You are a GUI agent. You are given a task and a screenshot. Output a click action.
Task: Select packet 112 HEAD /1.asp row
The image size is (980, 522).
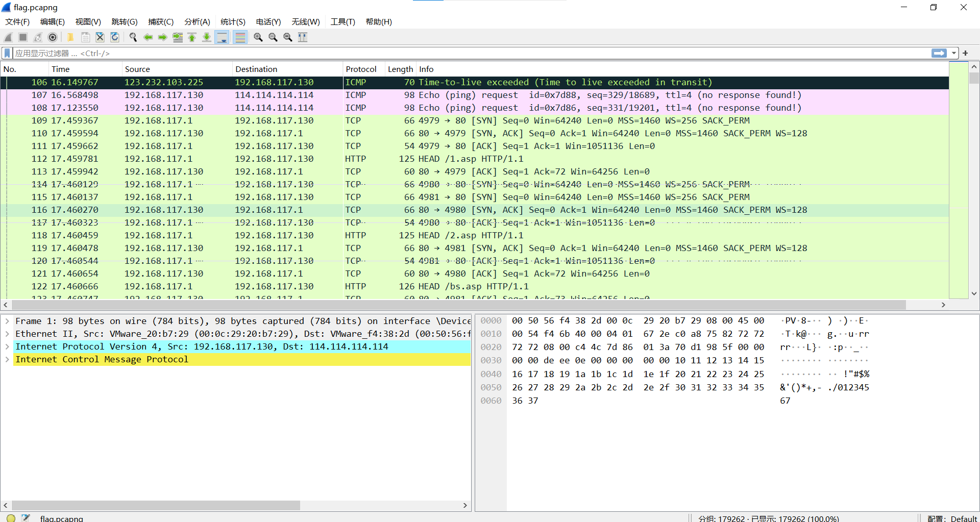475,159
